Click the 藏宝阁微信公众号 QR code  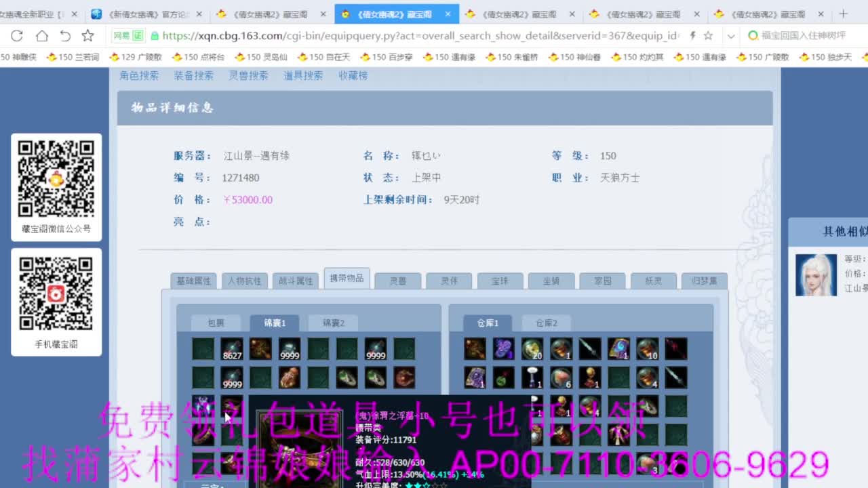[56, 179]
